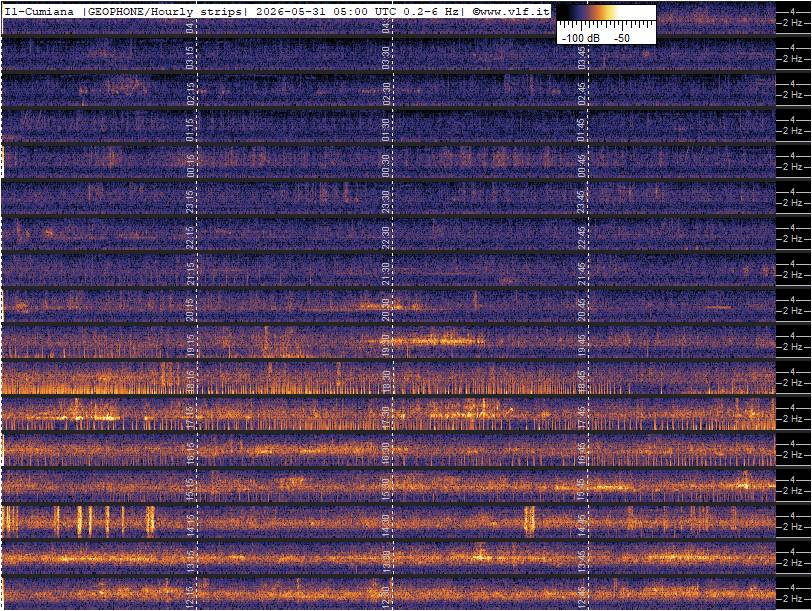Pick the 01:30 strip time label

coord(385,129)
